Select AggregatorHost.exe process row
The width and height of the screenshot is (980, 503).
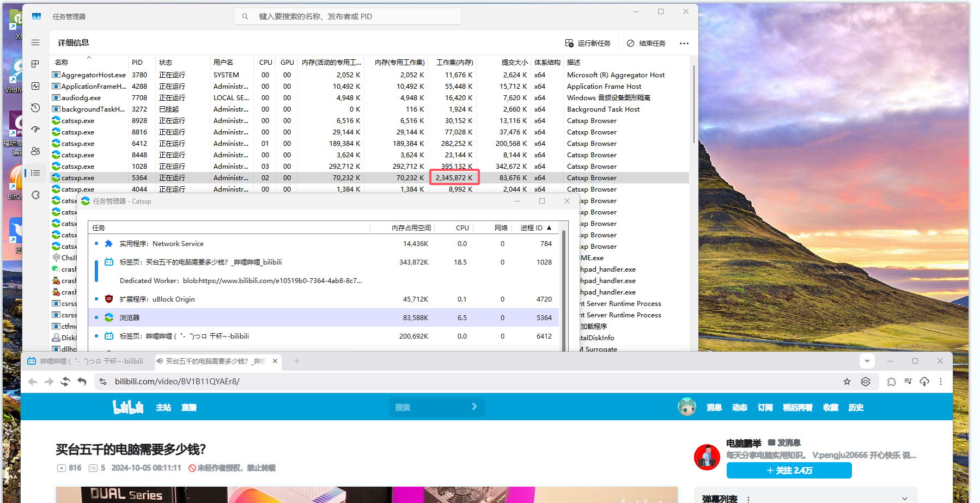[x=370, y=75]
